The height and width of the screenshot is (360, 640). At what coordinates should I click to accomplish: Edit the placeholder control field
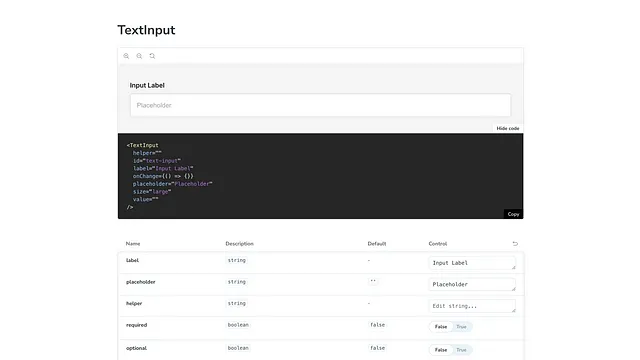point(472,284)
